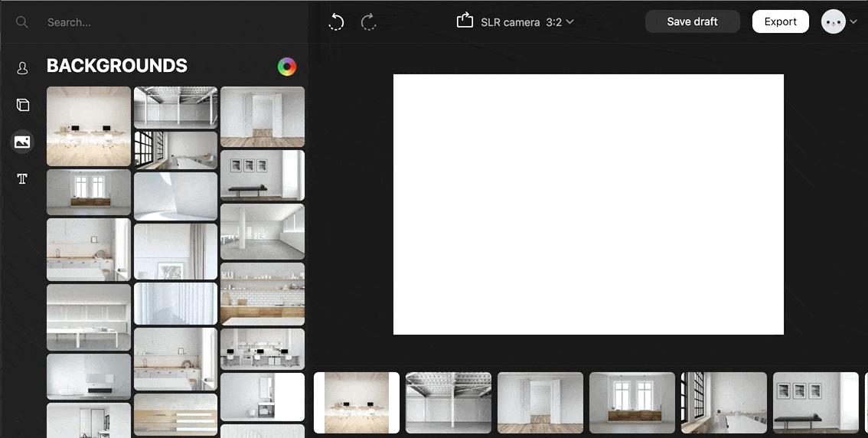Click the blank white canvas
Screen dimensions: 868x438
[x=589, y=204]
